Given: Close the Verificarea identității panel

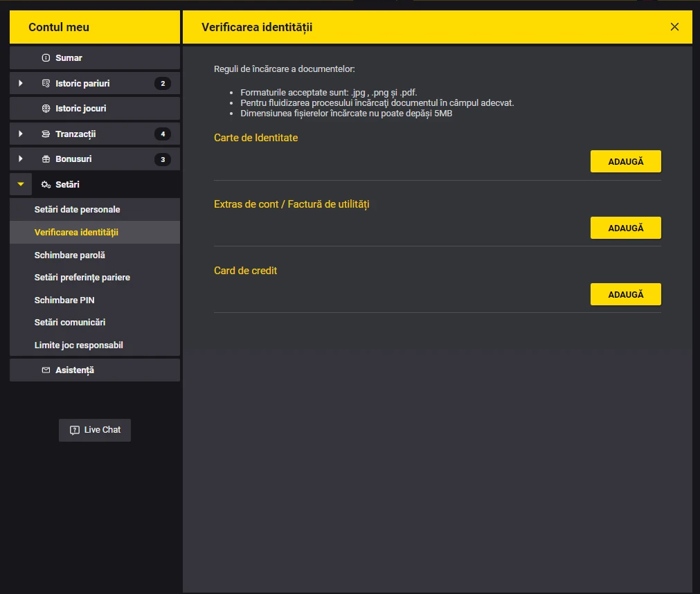Looking at the screenshot, I should pyautogui.click(x=674, y=27).
